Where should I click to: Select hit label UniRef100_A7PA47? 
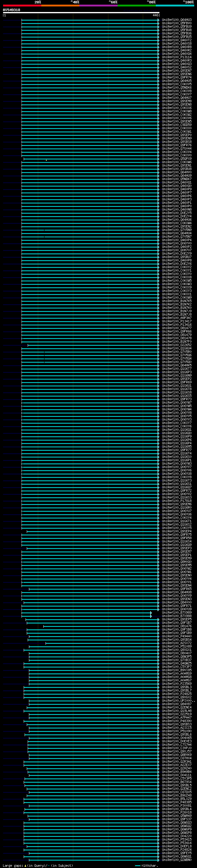(176, 717)
